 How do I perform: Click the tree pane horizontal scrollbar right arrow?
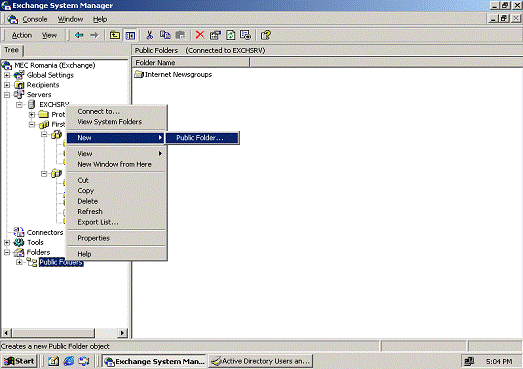[122, 333]
